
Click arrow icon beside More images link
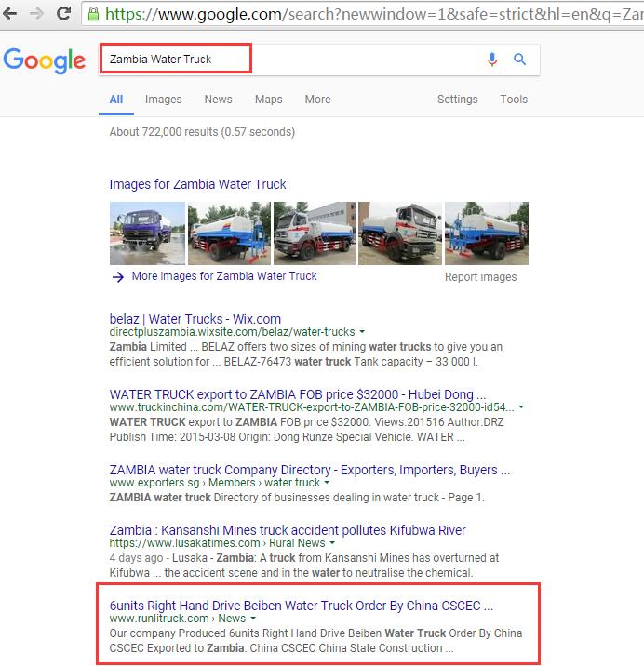[118, 277]
